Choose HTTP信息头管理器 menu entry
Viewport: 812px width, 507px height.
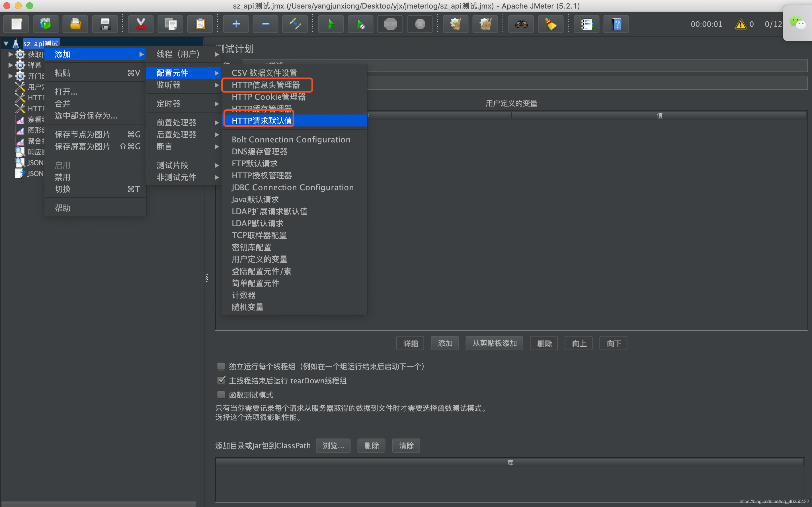pyautogui.click(x=266, y=85)
